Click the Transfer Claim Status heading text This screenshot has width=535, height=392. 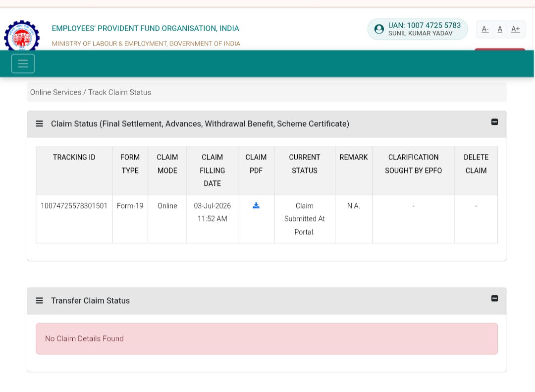click(x=91, y=301)
